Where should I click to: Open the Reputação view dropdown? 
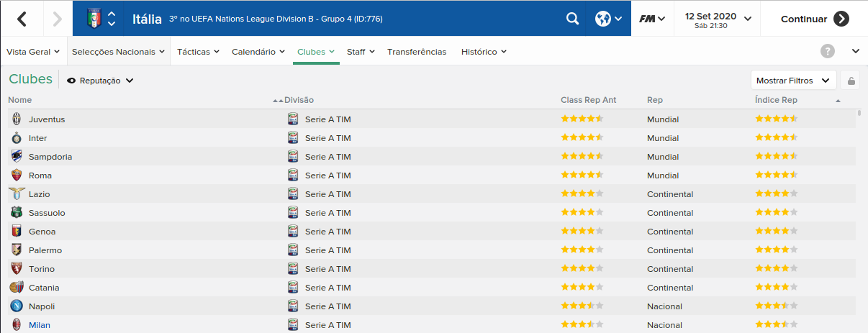(x=100, y=81)
